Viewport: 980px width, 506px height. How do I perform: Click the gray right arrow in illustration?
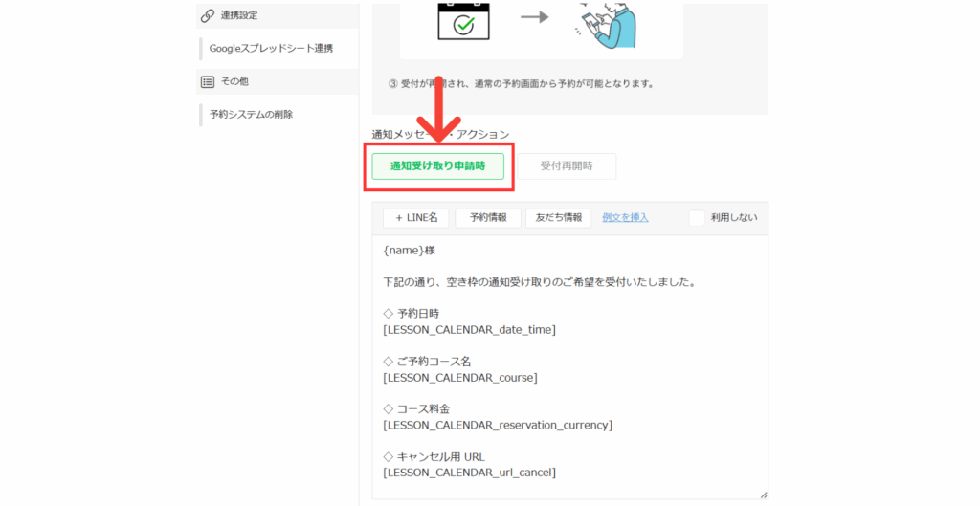point(535,17)
